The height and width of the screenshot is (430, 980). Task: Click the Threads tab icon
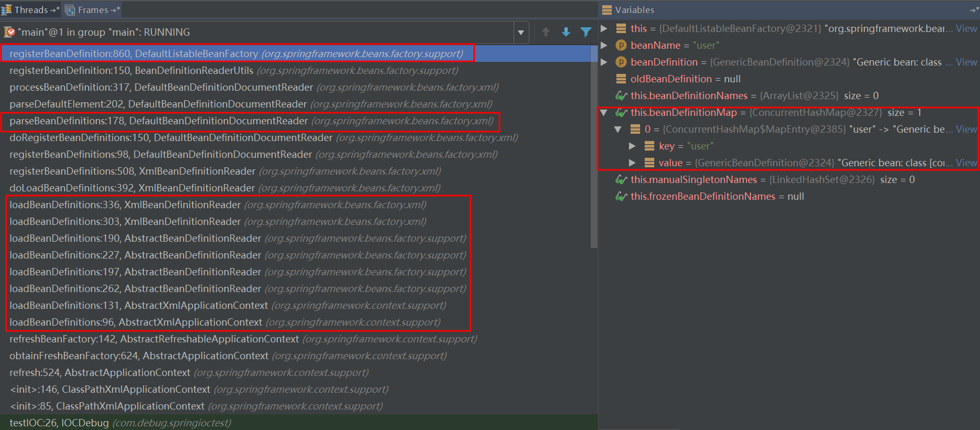[x=6, y=9]
